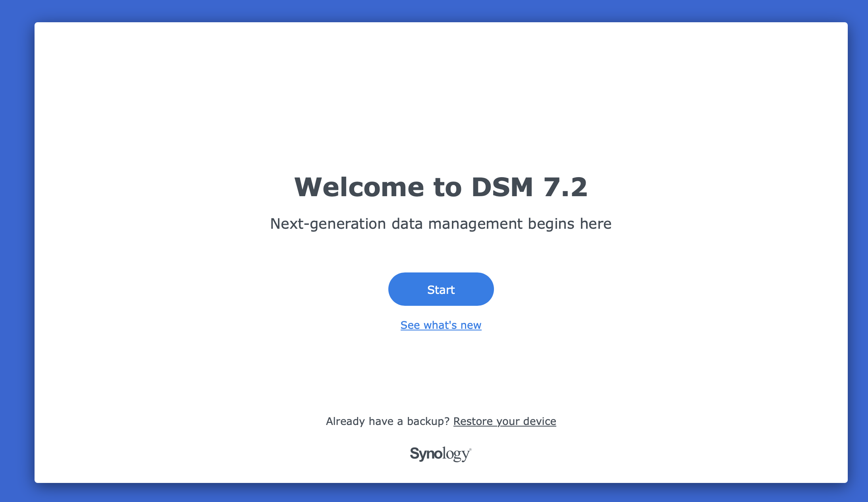The height and width of the screenshot is (502, 868).
Task: Click the underlined Restore your device text
Action: point(505,421)
